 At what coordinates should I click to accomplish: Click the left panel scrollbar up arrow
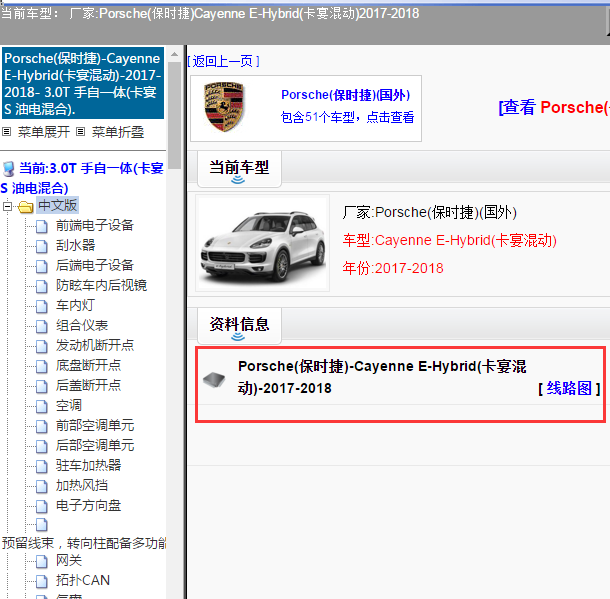(174, 54)
